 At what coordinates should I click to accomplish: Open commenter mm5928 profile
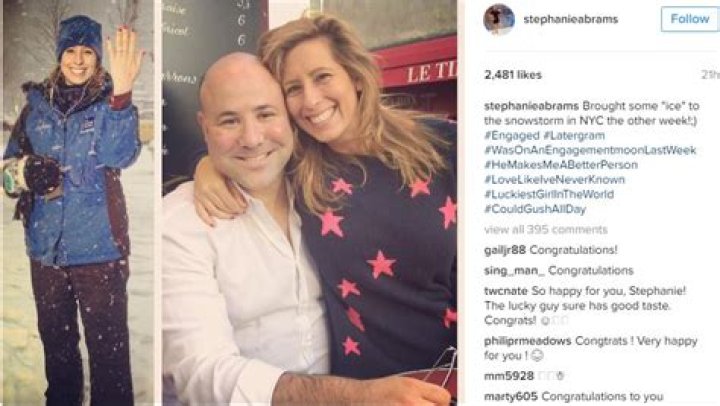pos(509,376)
